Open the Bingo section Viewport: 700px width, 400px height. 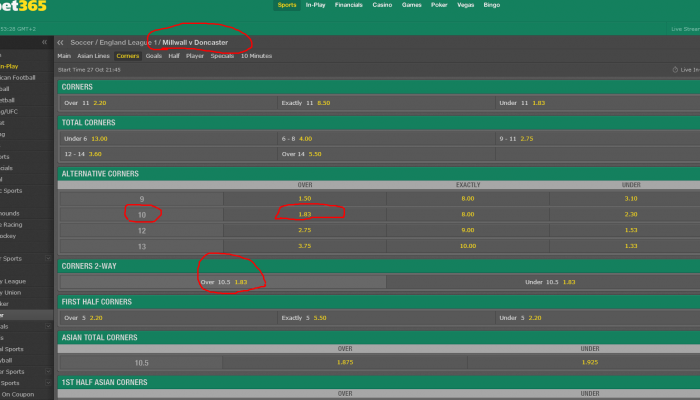492,5
